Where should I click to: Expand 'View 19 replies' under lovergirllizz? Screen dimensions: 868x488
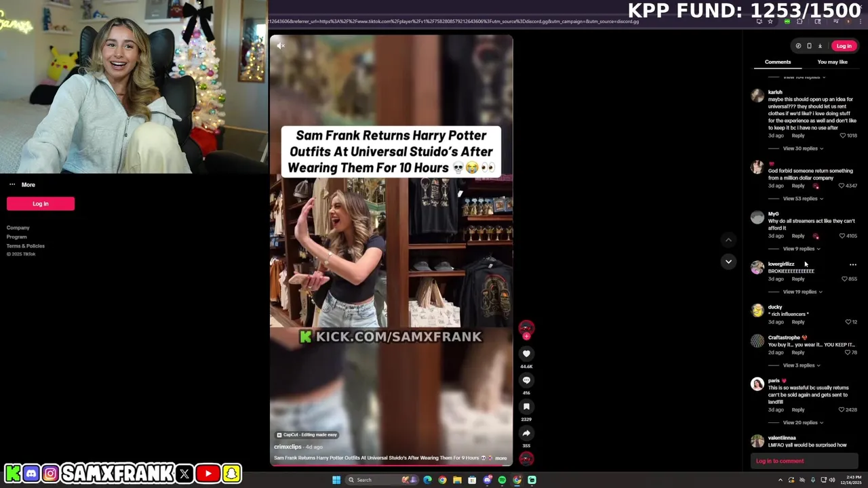803,291
